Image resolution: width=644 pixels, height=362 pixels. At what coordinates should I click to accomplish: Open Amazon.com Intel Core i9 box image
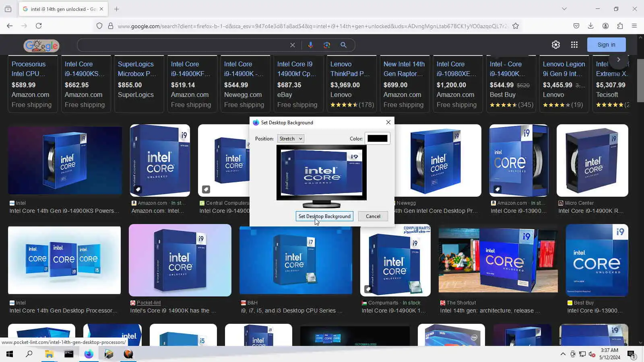pyautogui.click(x=160, y=160)
